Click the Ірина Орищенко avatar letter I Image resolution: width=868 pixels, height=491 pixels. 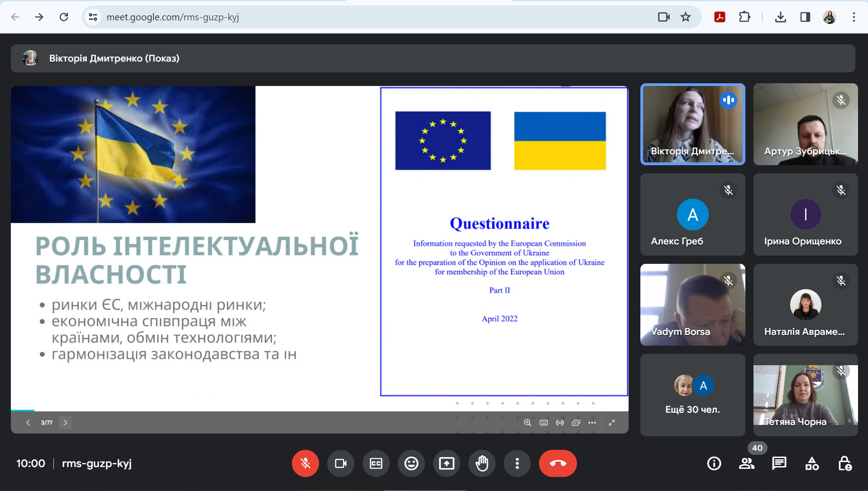(806, 215)
